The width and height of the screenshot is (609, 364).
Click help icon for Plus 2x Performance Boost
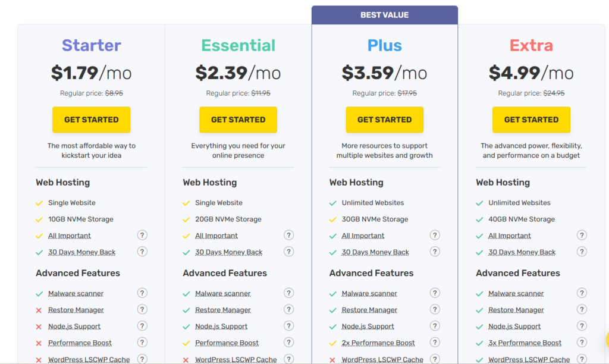(435, 343)
